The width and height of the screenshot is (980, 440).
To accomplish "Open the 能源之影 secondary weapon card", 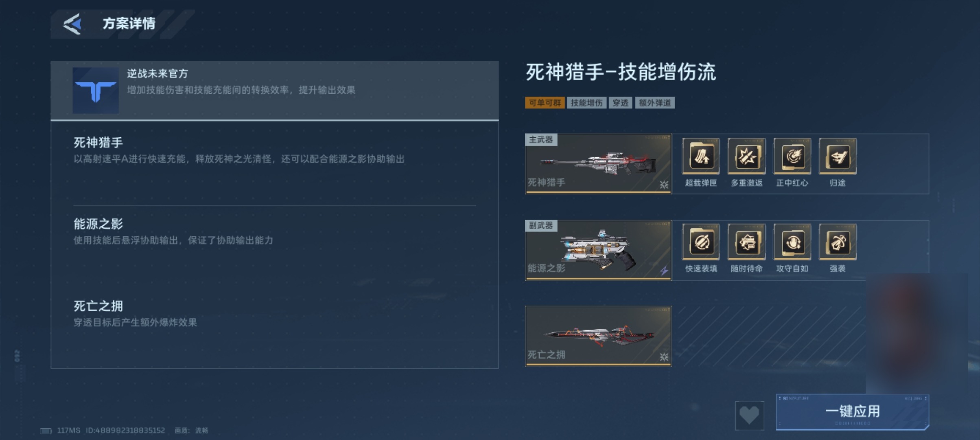I will pos(598,250).
